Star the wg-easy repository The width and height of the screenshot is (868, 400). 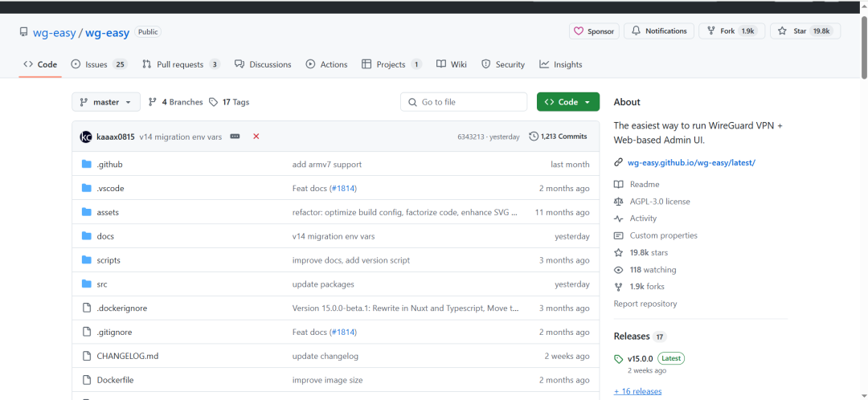click(x=805, y=31)
